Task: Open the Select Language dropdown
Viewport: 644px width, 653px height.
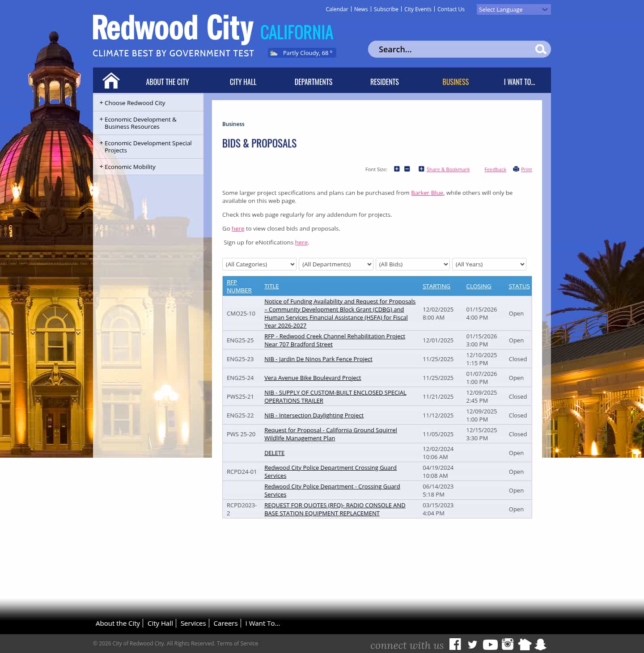Action: coord(513,9)
